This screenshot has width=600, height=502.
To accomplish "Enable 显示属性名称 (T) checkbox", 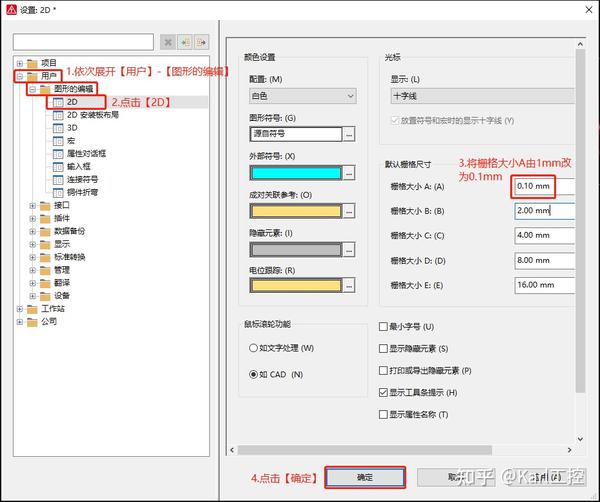I will 383,414.
